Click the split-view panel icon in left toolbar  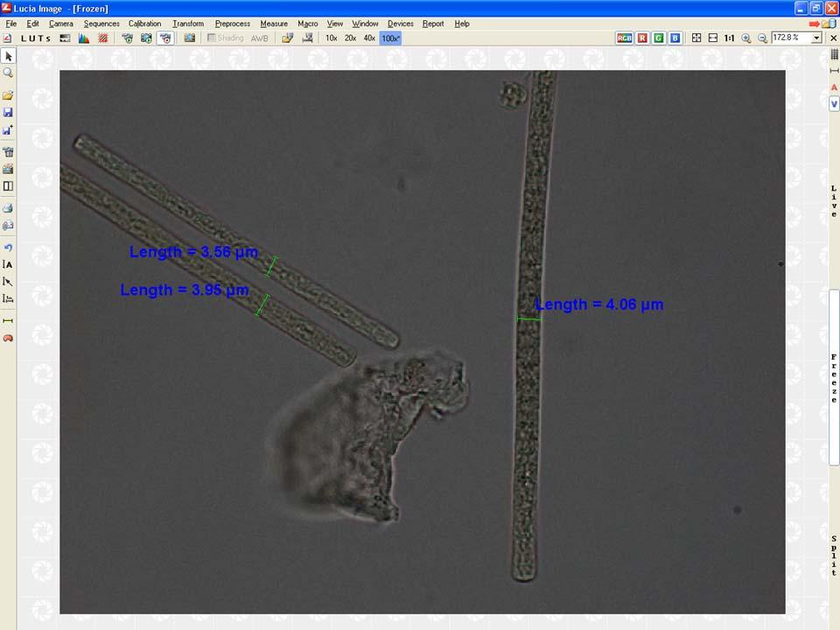pos(8,185)
